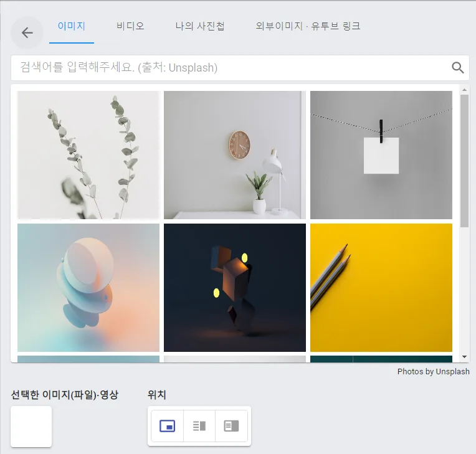Click the scrollbar up arrow

click(464, 90)
